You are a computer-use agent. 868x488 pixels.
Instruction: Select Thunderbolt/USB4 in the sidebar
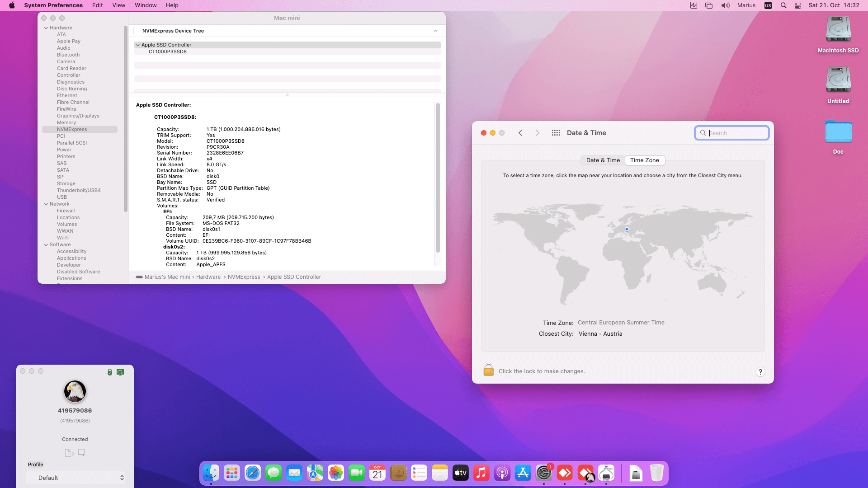pyautogui.click(x=79, y=190)
